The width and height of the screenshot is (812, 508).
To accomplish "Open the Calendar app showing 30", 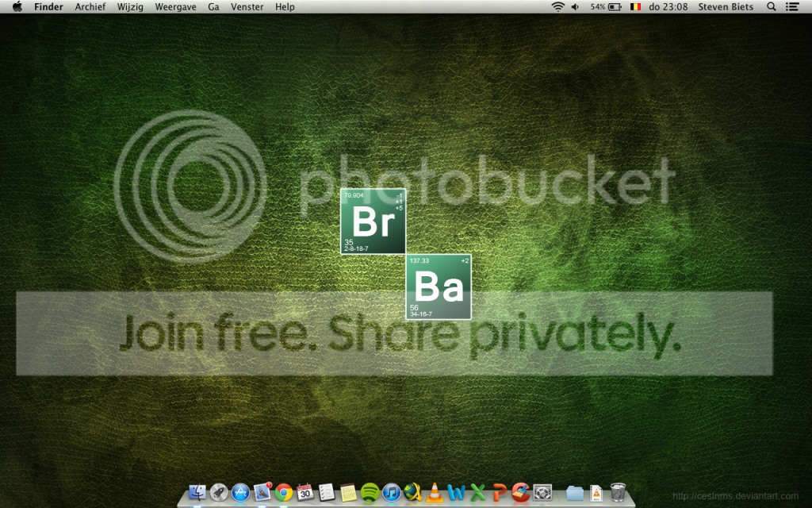I will click(x=305, y=492).
